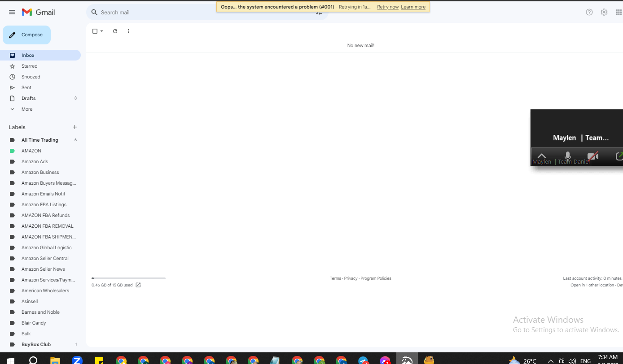The width and height of the screenshot is (623, 364).
Task: Open the Program Policies link
Action: tap(376, 278)
